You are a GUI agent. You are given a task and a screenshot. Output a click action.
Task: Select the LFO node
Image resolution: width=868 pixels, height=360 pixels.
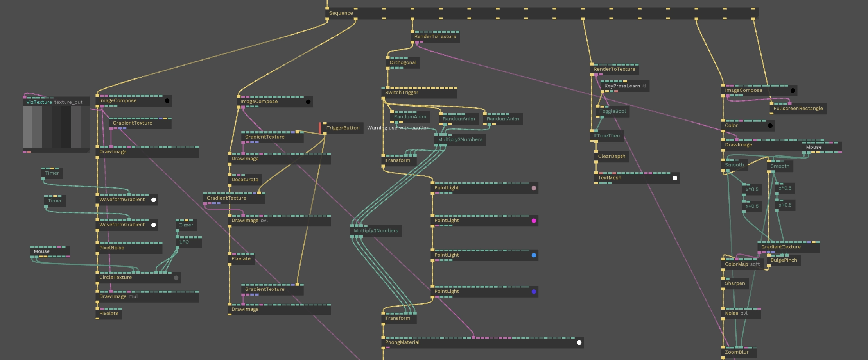tap(184, 242)
